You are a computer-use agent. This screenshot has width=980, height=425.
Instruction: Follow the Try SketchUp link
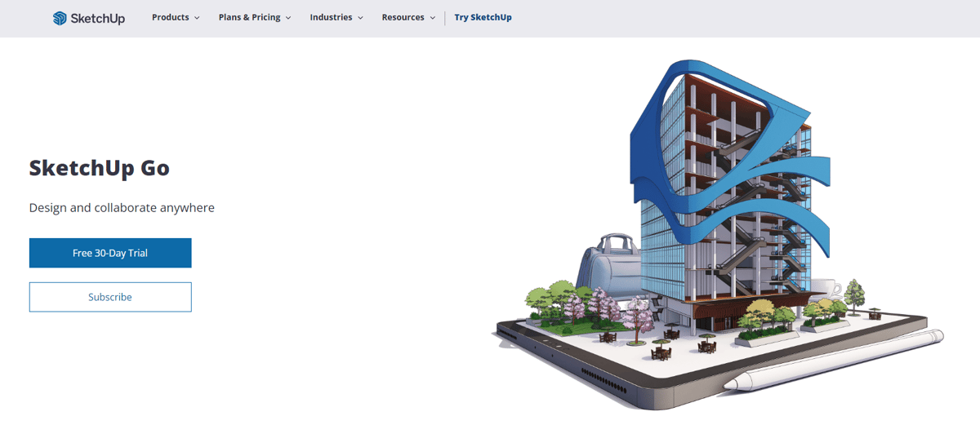[483, 17]
